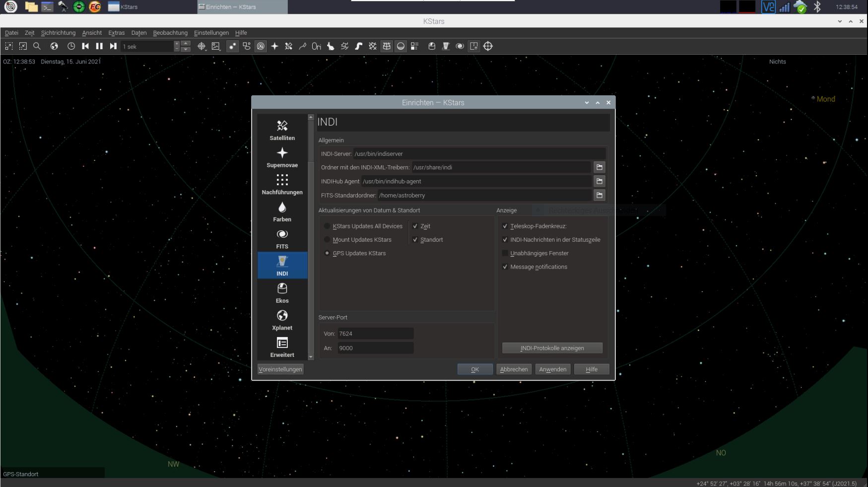This screenshot has height=487, width=868.
Task: Open Ekos dome toolbar icon
Action: point(432,46)
